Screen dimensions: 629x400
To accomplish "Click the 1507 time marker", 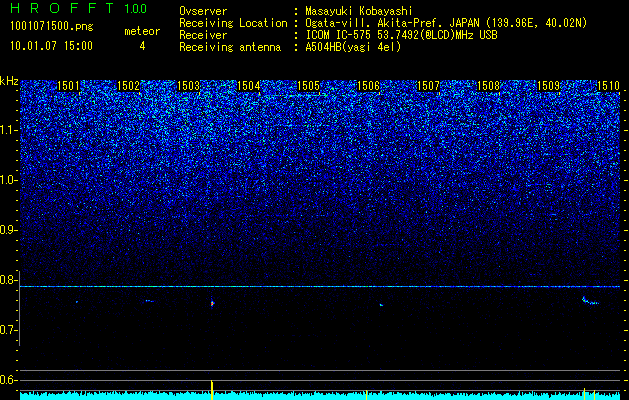I will [x=428, y=86].
